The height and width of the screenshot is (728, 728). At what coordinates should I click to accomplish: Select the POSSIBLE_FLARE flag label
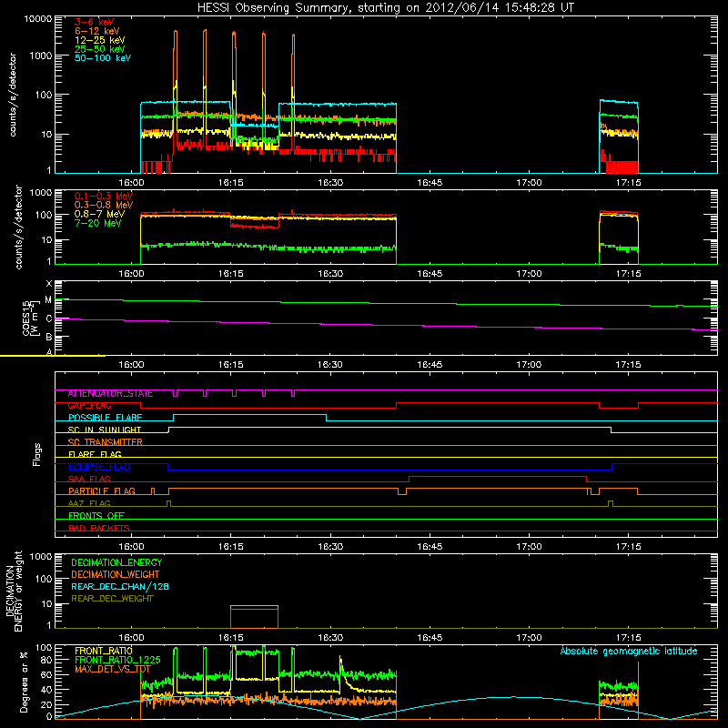tap(105, 418)
